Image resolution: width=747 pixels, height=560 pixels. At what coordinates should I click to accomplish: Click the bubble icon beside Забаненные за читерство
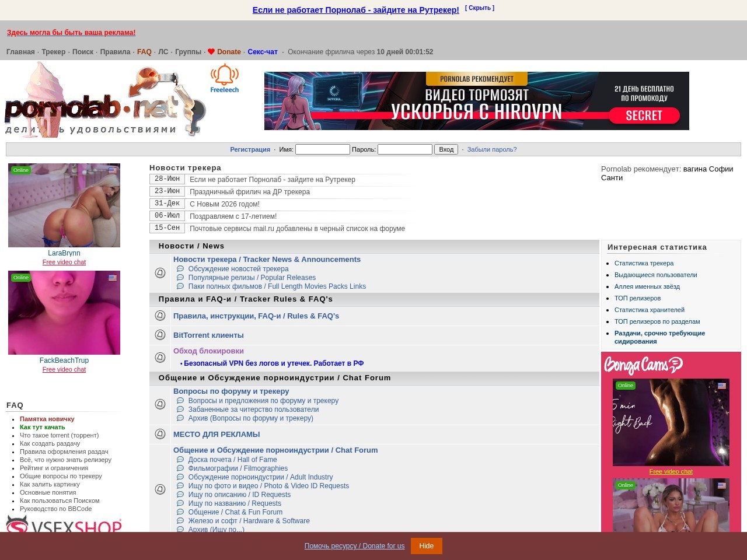click(x=180, y=409)
